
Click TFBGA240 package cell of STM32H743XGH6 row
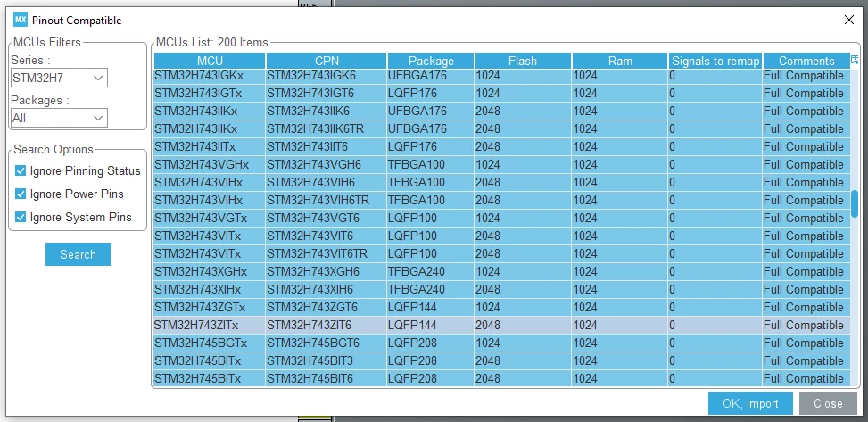[431, 271]
